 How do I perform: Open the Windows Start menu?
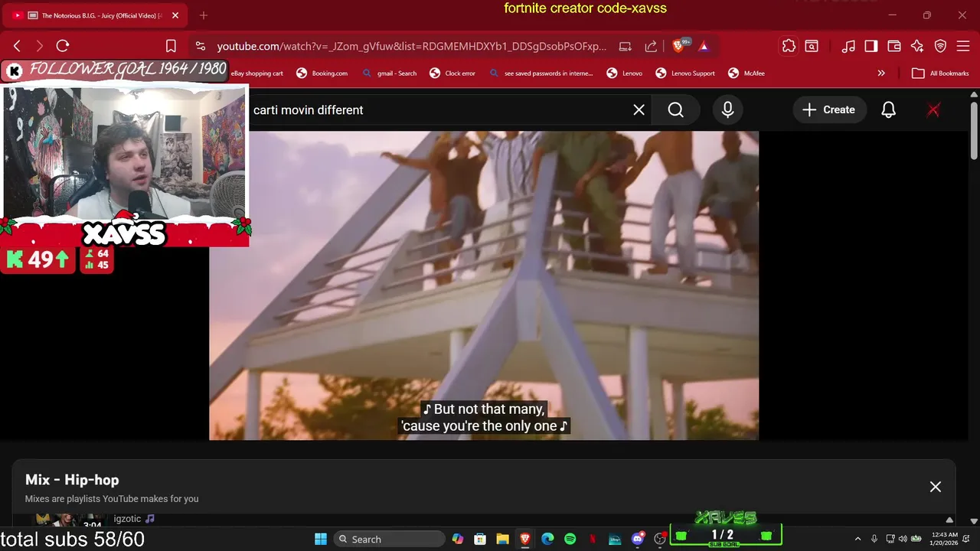(x=321, y=539)
